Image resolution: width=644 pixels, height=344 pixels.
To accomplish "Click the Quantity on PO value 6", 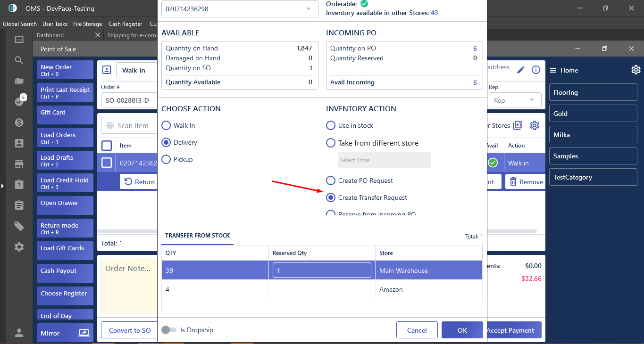I will pyautogui.click(x=475, y=48).
